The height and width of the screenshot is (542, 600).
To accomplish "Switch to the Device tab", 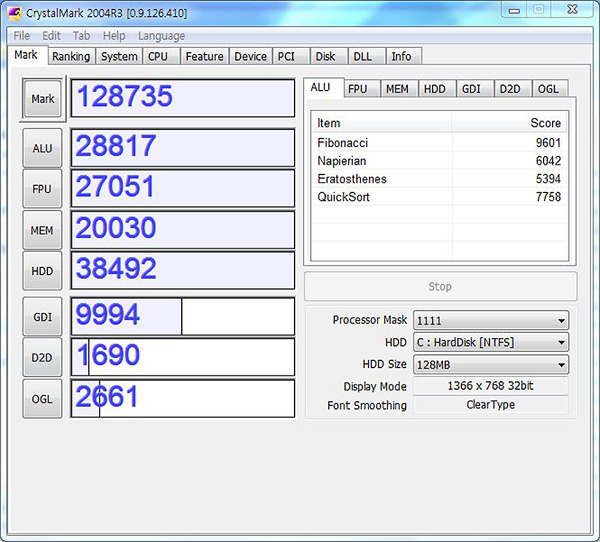I will tap(251, 57).
